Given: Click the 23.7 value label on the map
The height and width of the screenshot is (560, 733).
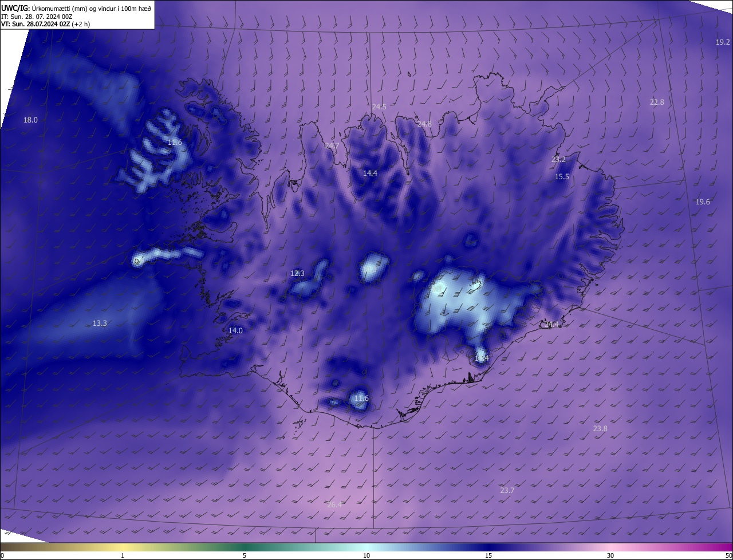Looking at the screenshot, I should coord(507,491).
